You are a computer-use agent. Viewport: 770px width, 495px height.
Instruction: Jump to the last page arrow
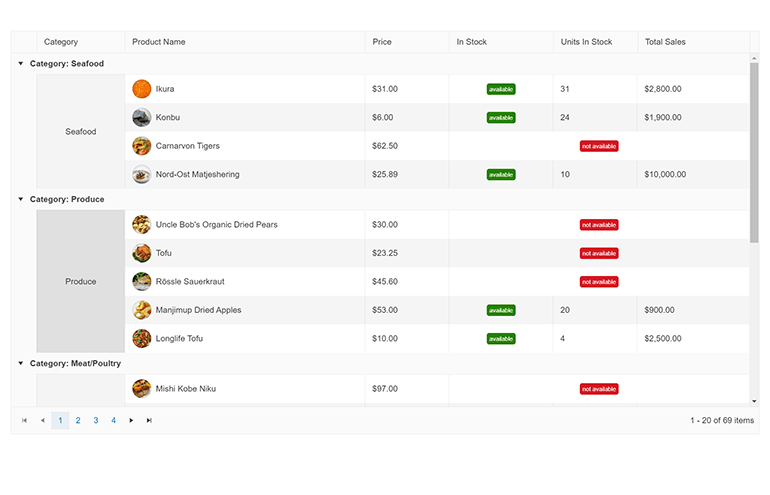click(x=149, y=421)
